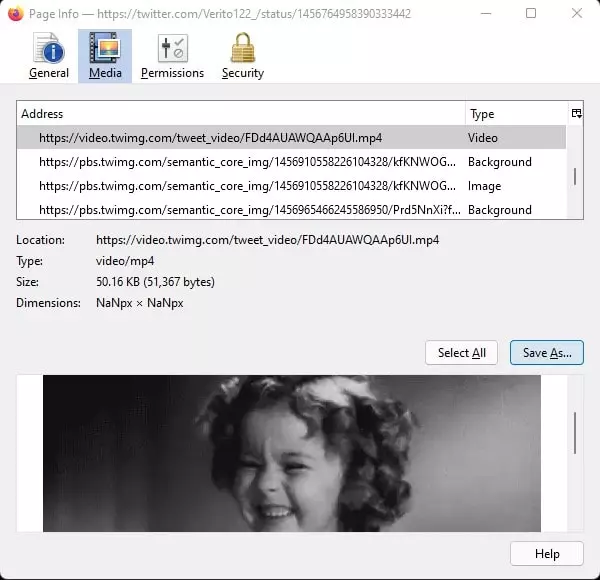Open the Permissions tab
This screenshot has width=600, height=580.
(x=172, y=56)
